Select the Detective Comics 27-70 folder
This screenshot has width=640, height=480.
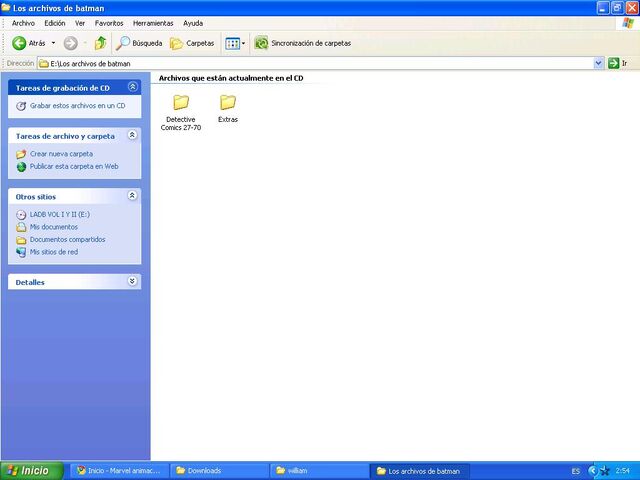tap(181, 112)
